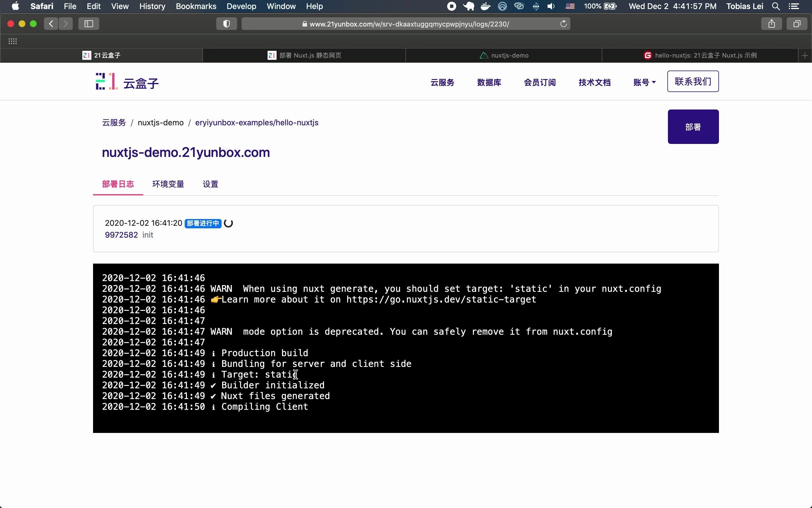Select the 设置 page tab
Screen dimensions: 812x508
pos(210,184)
